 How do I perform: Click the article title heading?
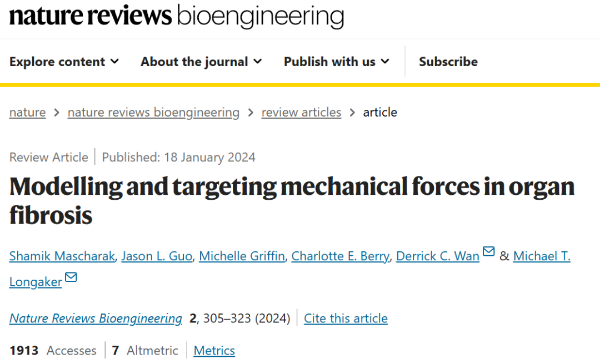coord(292,200)
